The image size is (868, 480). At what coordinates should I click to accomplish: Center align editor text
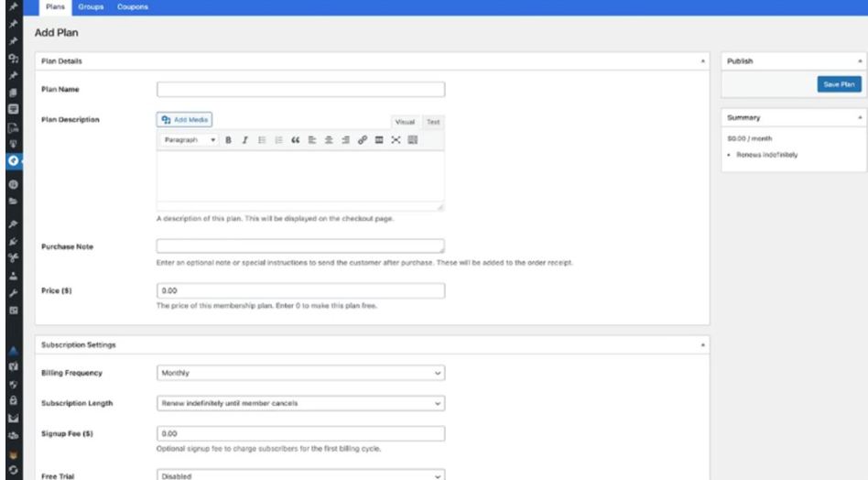(329, 140)
